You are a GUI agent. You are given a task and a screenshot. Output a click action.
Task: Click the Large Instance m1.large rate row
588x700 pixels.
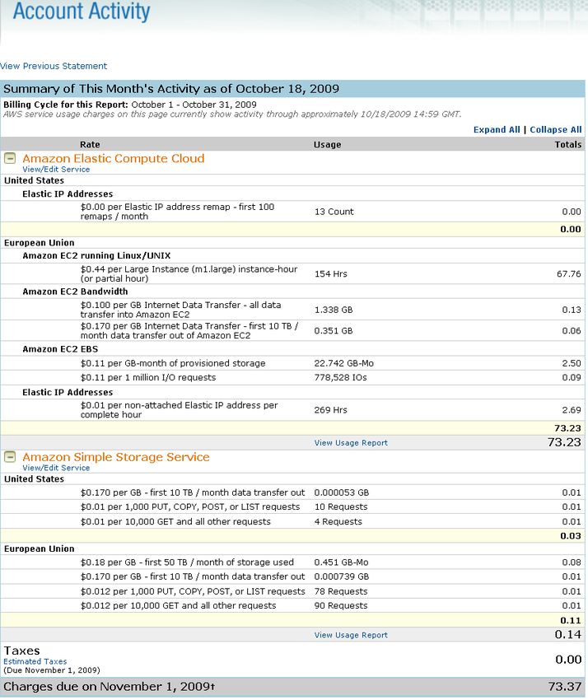pyautogui.click(x=292, y=273)
